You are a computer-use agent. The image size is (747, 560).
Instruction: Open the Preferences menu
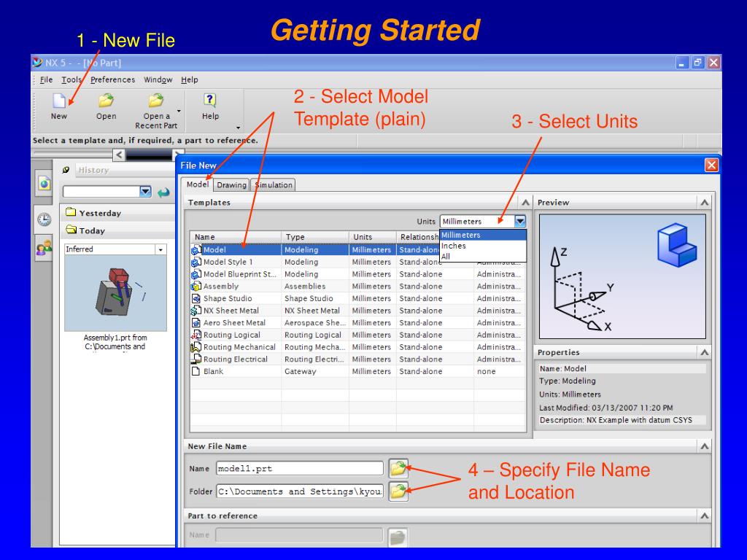coord(112,79)
